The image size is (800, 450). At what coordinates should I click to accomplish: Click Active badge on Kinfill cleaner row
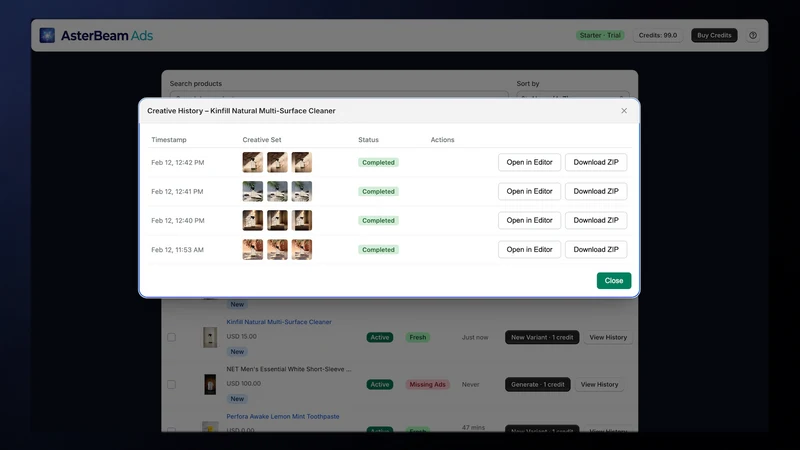380,337
